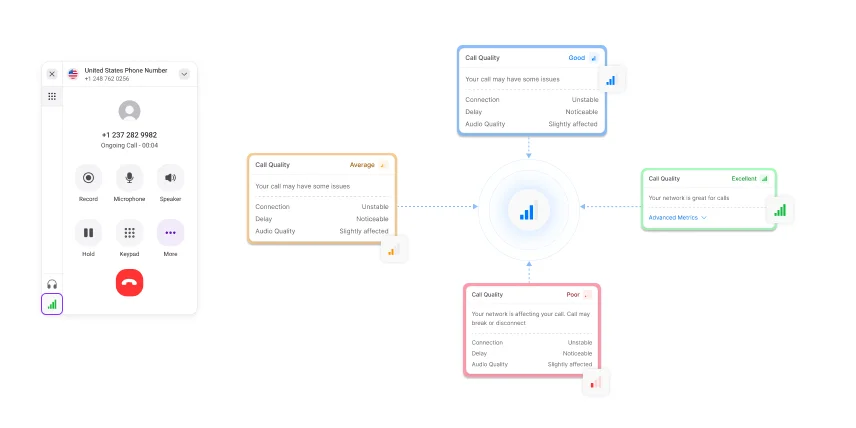Toggle the Speaker button
Screen dimensions: 856x428
click(170, 177)
